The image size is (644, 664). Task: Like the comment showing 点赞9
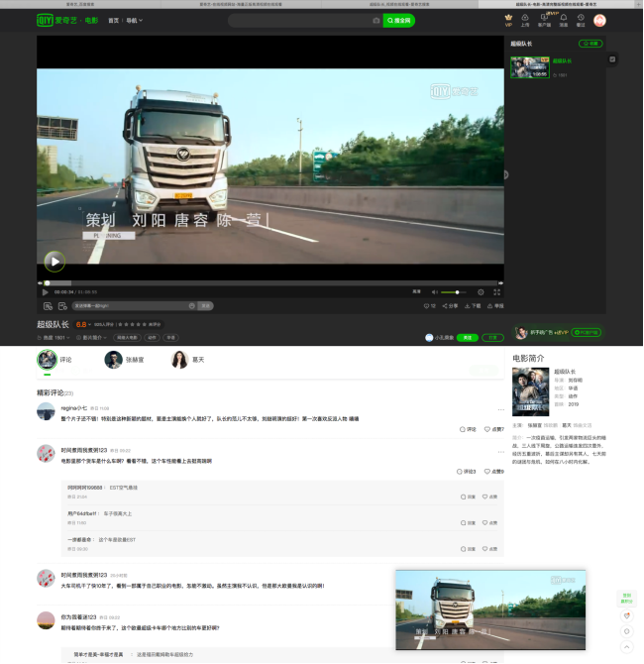tap(494, 472)
